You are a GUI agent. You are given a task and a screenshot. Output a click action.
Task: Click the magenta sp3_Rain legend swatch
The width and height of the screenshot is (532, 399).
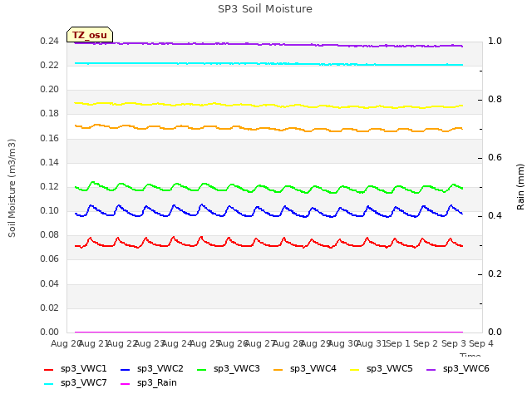(126, 384)
